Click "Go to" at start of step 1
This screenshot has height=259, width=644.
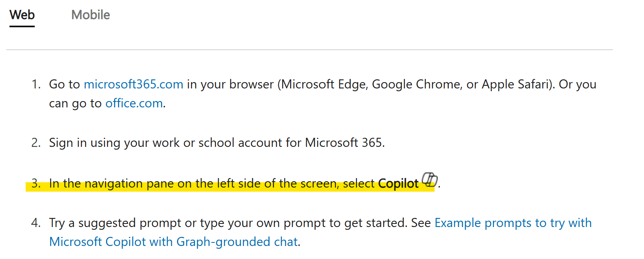pos(64,84)
